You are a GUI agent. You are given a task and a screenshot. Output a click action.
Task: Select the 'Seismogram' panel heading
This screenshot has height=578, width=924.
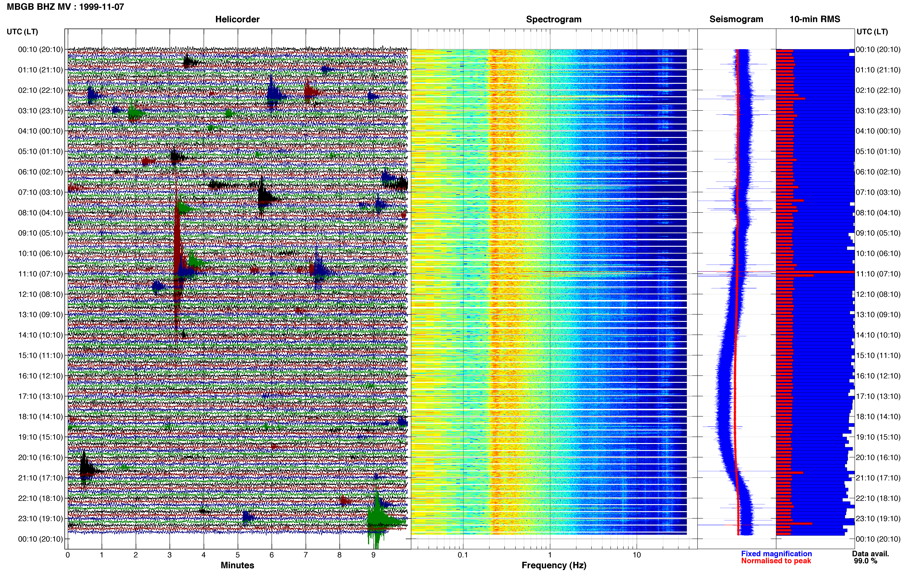click(736, 19)
